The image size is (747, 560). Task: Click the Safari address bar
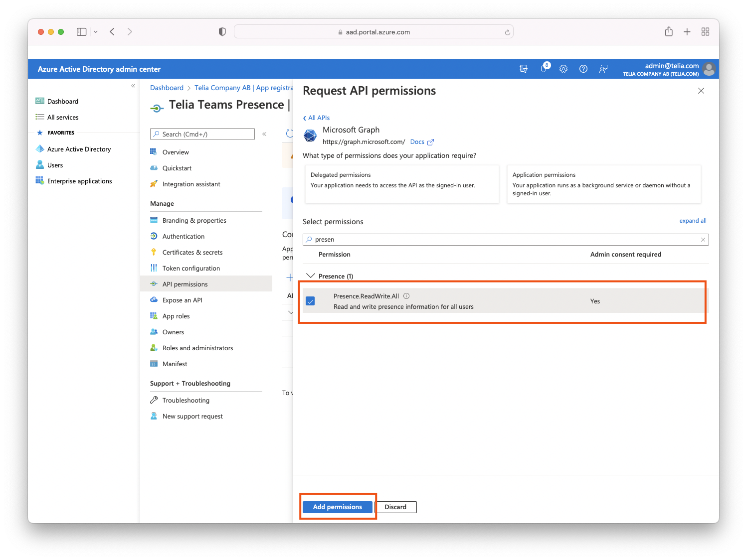click(x=373, y=32)
